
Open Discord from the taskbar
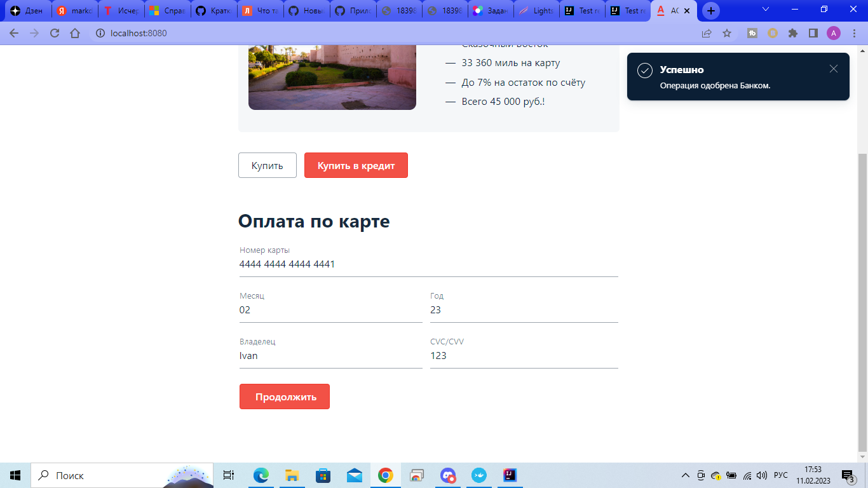click(x=448, y=475)
